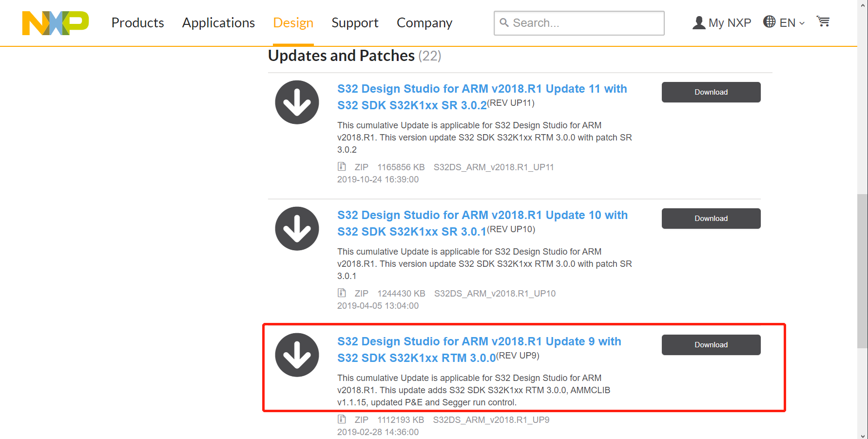The height and width of the screenshot is (439, 868).
Task: Click the vertical page scrollbar thumb
Action: (862, 271)
